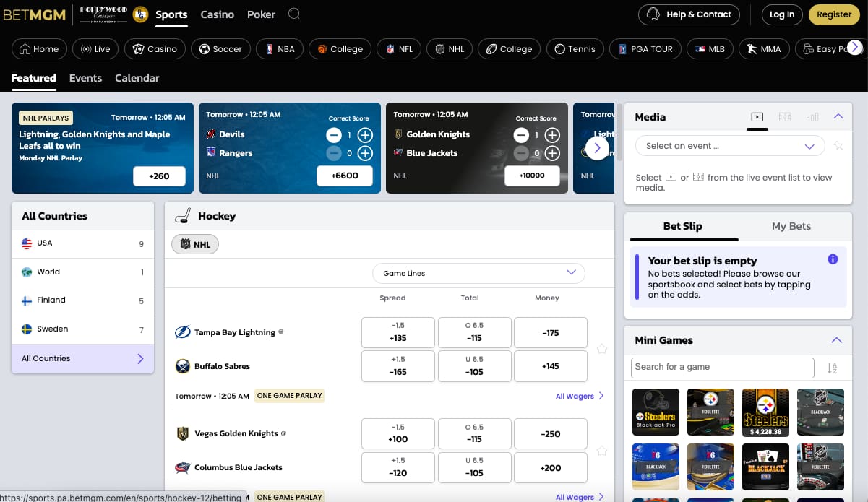The width and height of the screenshot is (868, 502).
Task: Show the media statistics bar chart icon
Action: click(x=812, y=117)
